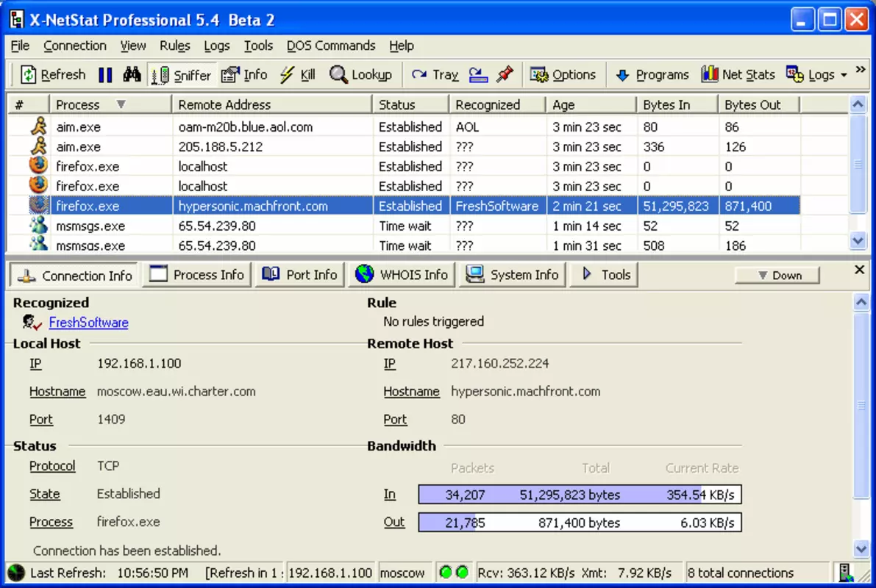
Task: Kill the selected connection with the lightning icon
Action: tap(298, 75)
